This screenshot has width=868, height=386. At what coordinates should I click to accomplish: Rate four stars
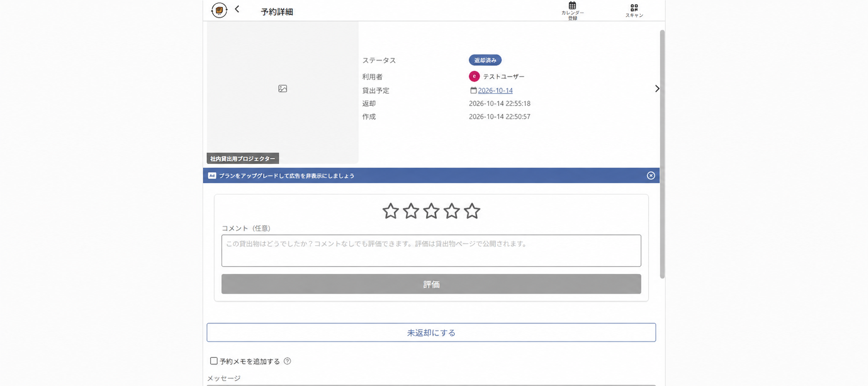tap(452, 211)
